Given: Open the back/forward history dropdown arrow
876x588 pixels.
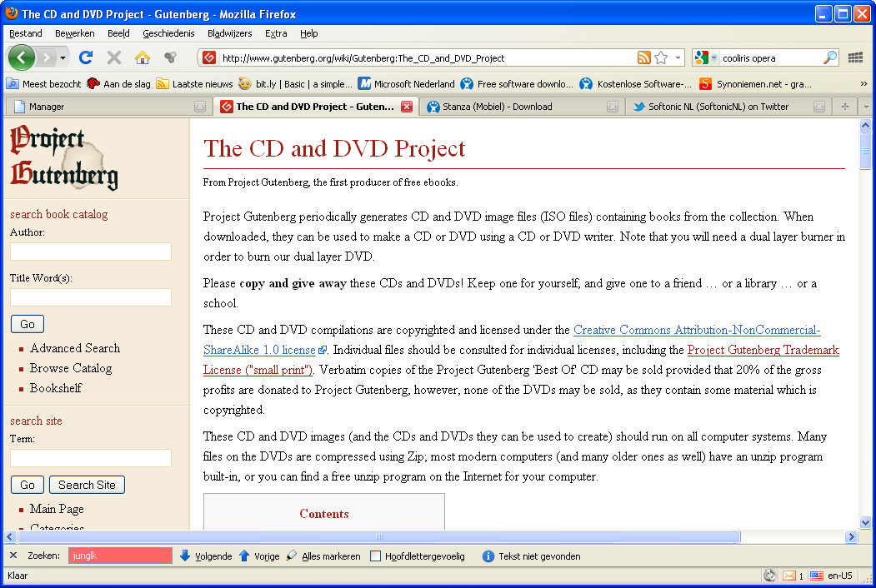Looking at the screenshot, I should point(63,57).
